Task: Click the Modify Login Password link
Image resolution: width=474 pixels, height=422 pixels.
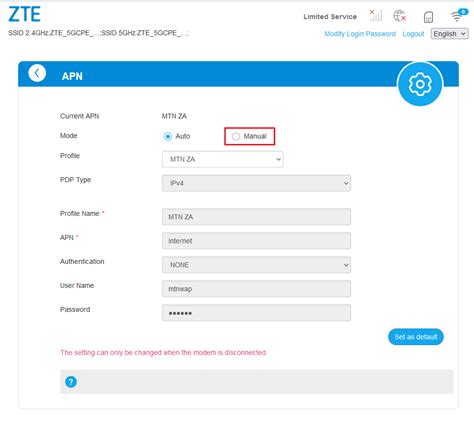Action: (360, 34)
